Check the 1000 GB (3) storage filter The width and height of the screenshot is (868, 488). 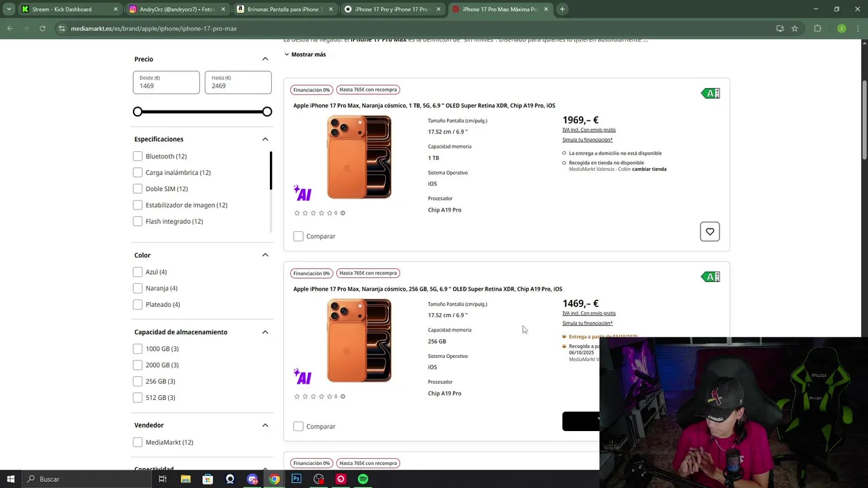[138, 348]
